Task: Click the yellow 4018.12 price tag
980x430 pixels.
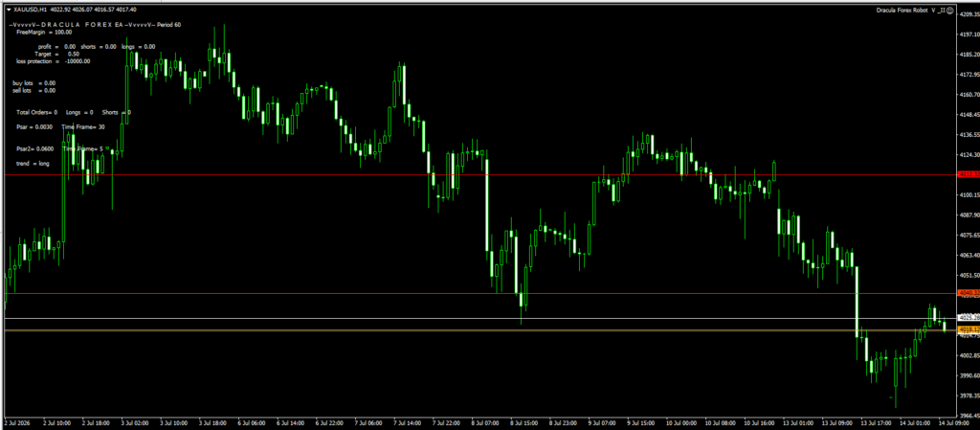Action: (969, 329)
